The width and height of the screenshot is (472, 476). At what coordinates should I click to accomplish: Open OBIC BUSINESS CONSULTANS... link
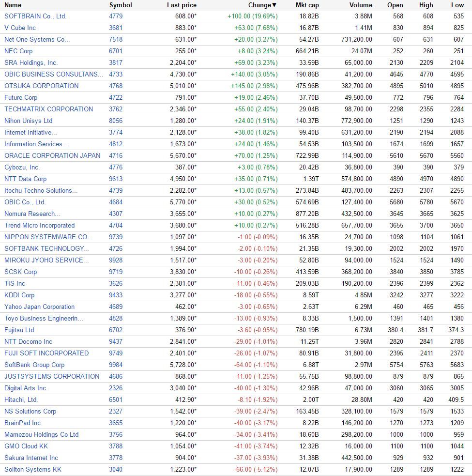coord(54,75)
